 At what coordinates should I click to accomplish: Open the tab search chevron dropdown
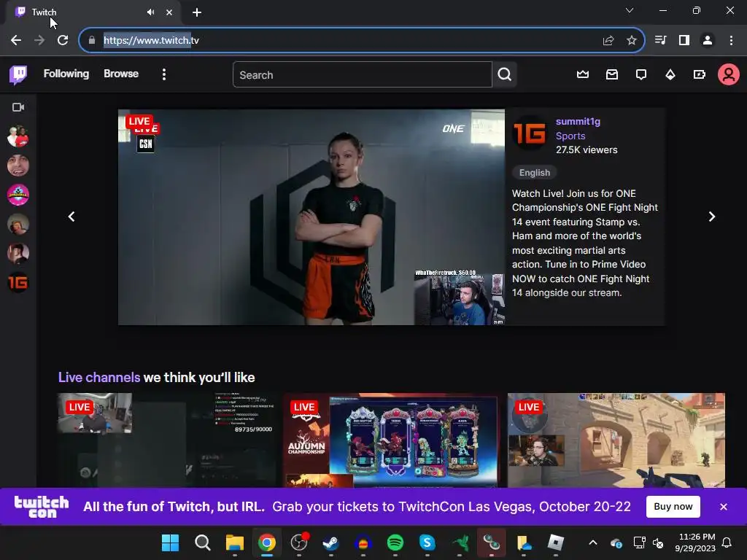coord(630,10)
